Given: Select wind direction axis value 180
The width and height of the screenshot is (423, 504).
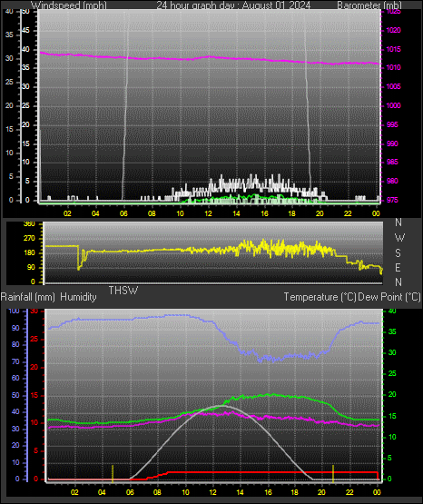Looking at the screenshot, I should (x=29, y=253).
